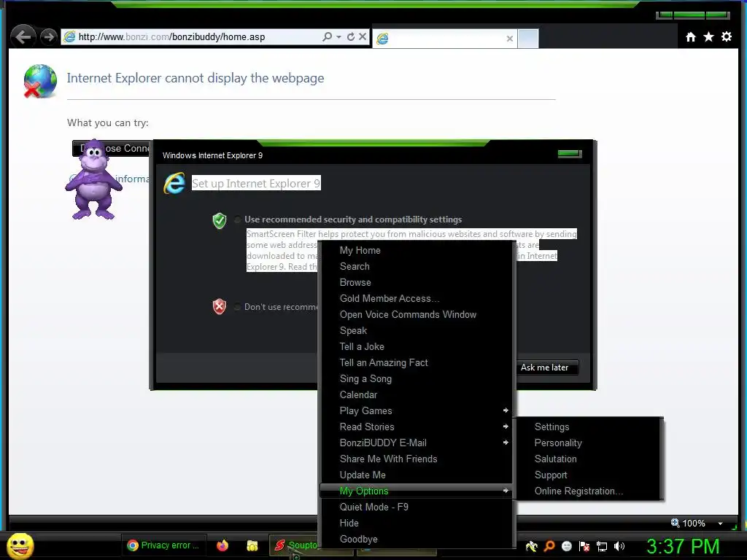Select Use recommended security settings radio button

pos(237,219)
